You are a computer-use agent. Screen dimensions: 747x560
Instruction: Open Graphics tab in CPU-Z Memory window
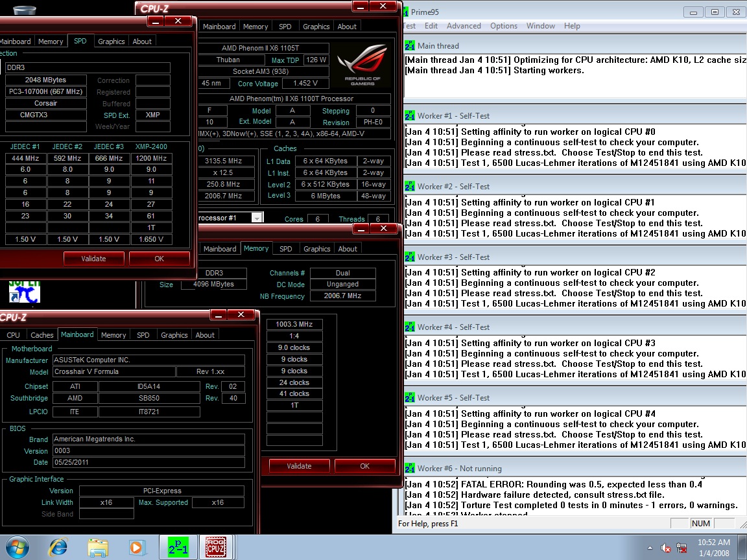(317, 249)
